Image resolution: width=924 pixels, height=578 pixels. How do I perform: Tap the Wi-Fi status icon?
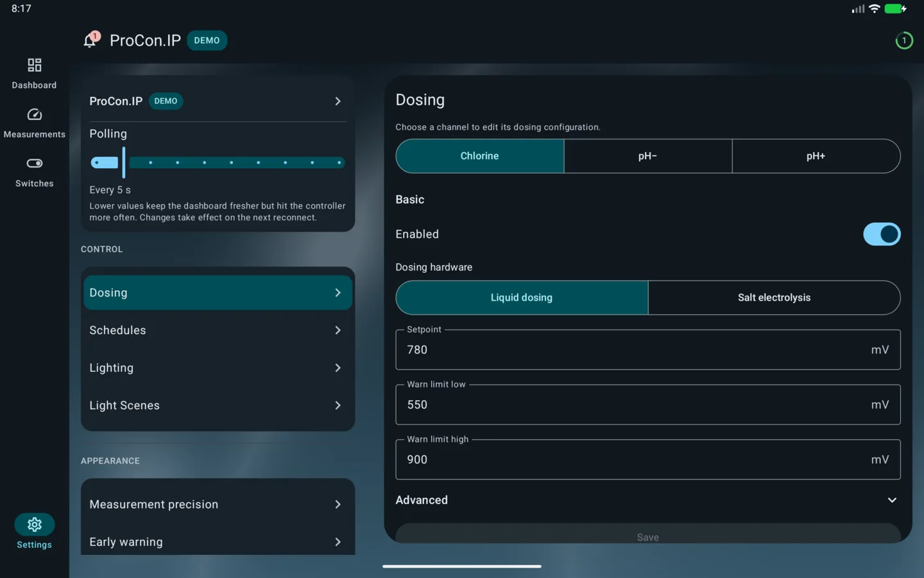coord(874,8)
